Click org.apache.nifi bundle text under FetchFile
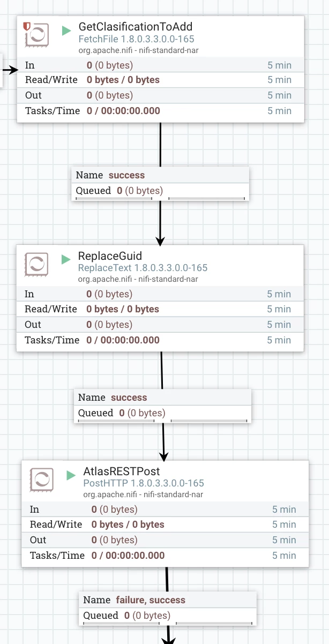 coord(139,50)
